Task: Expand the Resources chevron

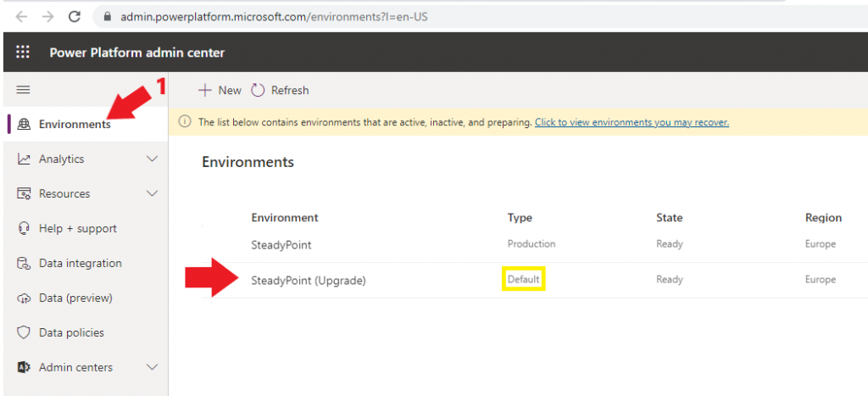Action: (152, 194)
